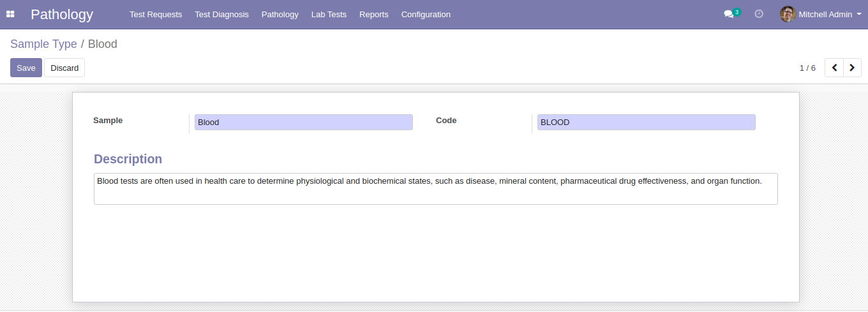Click Mitchell Admin's avatar picture
Viewport: 868px width, 312px height.
click(788, 14)
